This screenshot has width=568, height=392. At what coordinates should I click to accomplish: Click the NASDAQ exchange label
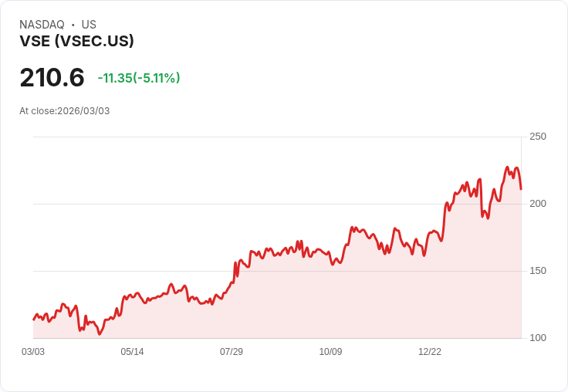42,25
